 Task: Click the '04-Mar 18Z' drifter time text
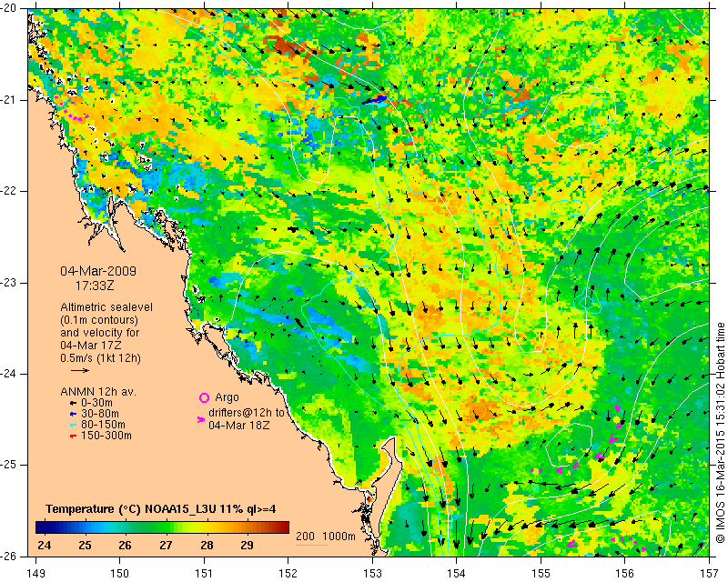click(x=239, y=425)
